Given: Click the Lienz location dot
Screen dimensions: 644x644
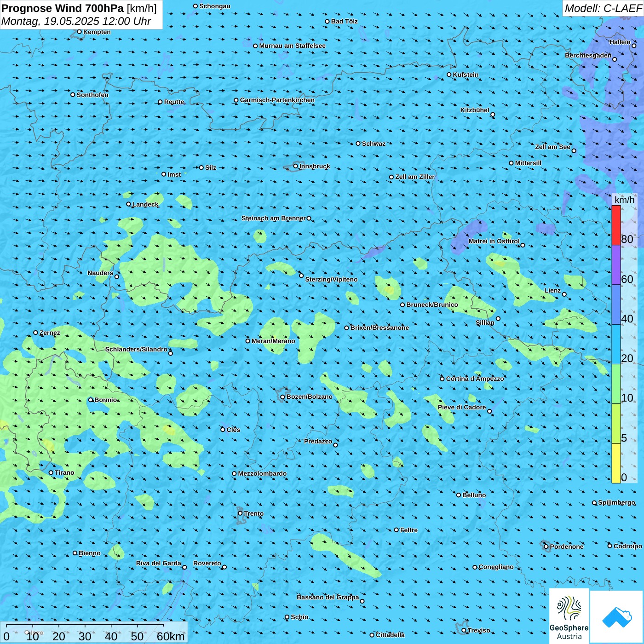Looking at the screenshot, I should point(564,294).
